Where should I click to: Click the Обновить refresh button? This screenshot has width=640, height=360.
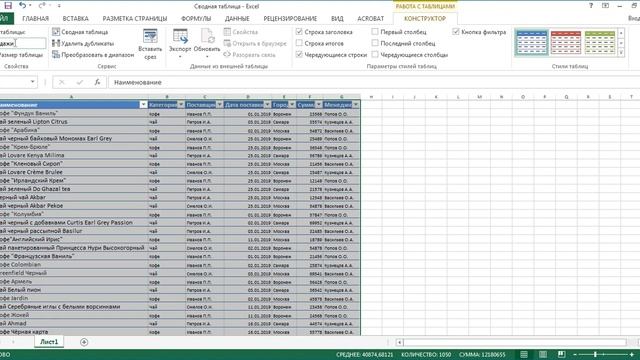click(x=207, y=43)
